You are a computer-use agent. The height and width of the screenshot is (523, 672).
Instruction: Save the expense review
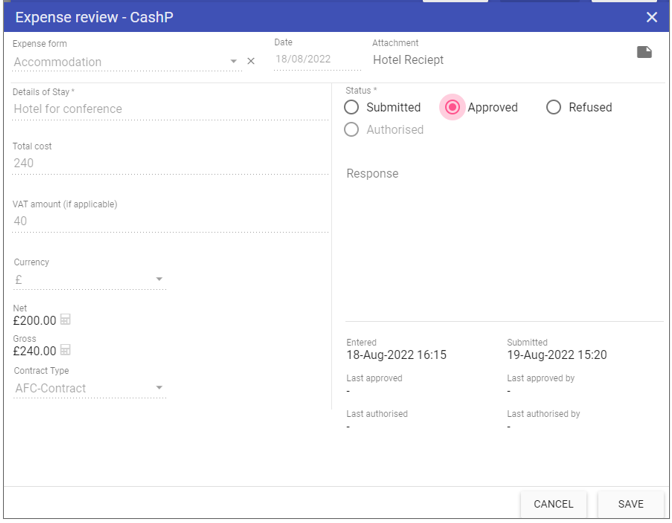point(630,504)
